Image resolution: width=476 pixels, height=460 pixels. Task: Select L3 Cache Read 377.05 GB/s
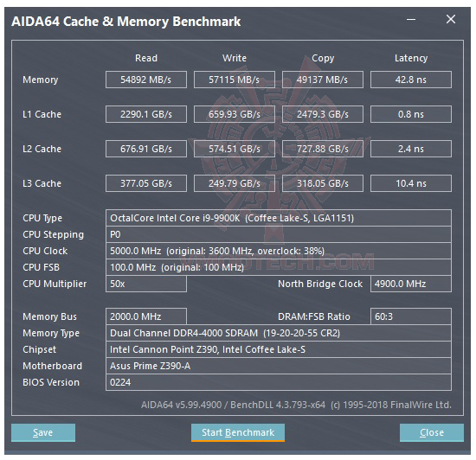point(146,183)
